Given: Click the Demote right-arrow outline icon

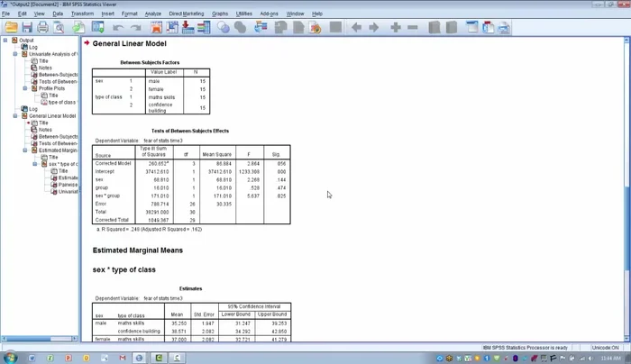Looking at the screenshot, I should tap(374, 27).
